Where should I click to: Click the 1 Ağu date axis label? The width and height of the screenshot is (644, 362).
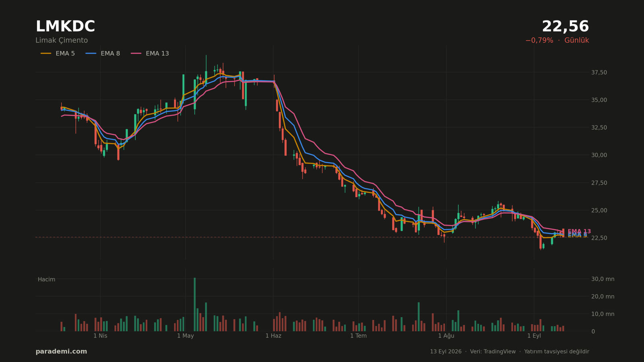(x=446, y=336)
